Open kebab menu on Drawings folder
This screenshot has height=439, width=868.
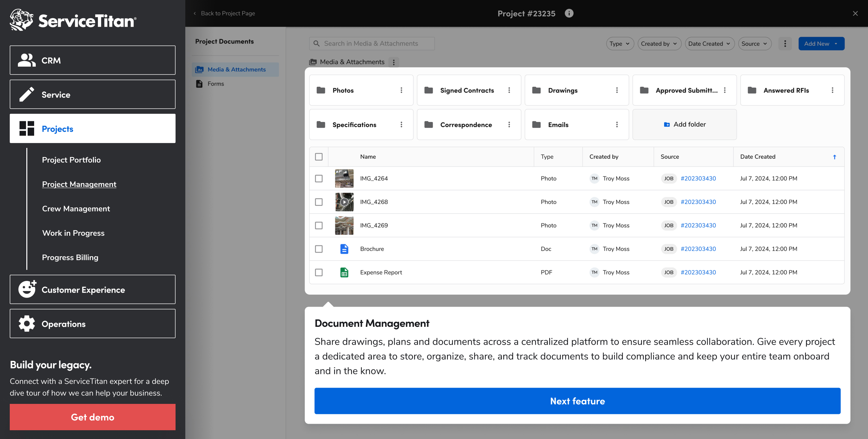coord(617,90)
